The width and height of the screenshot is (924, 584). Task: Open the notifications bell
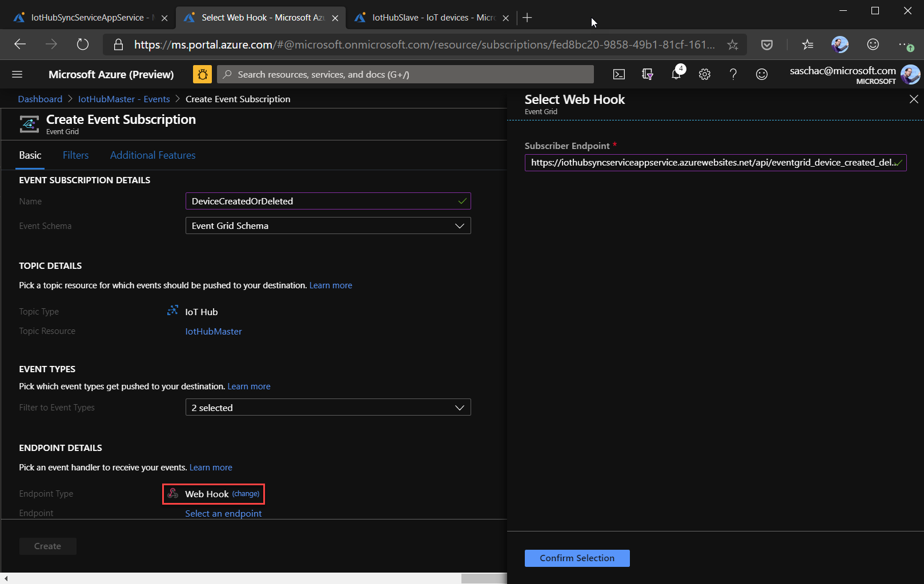pyautogui.click(x=676, y=74)
